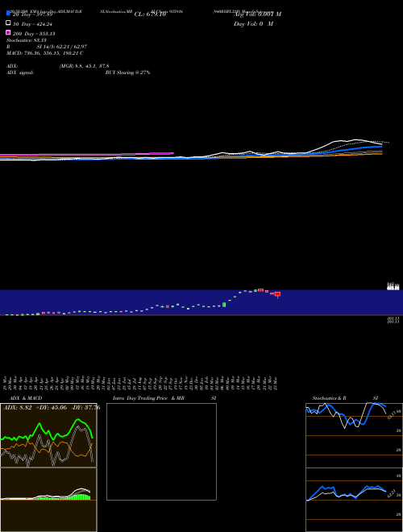The width and height of the screenshot is (403, 532).
Task: Click the '(MGR) 8.8, 45.1, 37.8' ADX values
Action: (85, 66)
